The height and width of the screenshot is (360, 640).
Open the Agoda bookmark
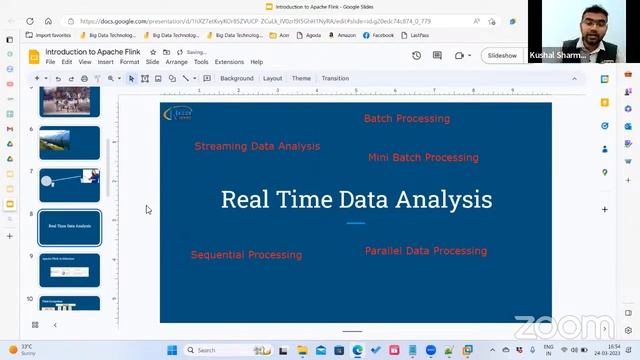click(x=309, y=36)
